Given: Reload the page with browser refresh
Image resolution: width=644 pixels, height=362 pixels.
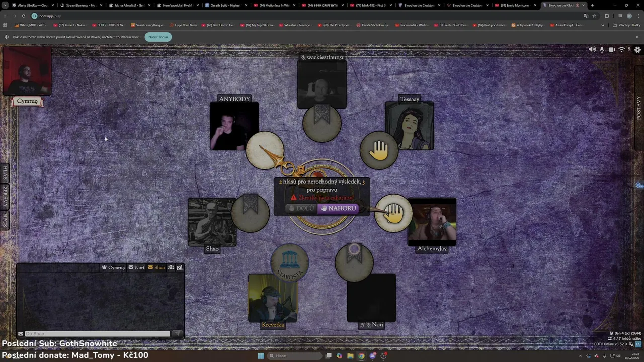Looking at the screenshot, I should [x=23, y=16].
